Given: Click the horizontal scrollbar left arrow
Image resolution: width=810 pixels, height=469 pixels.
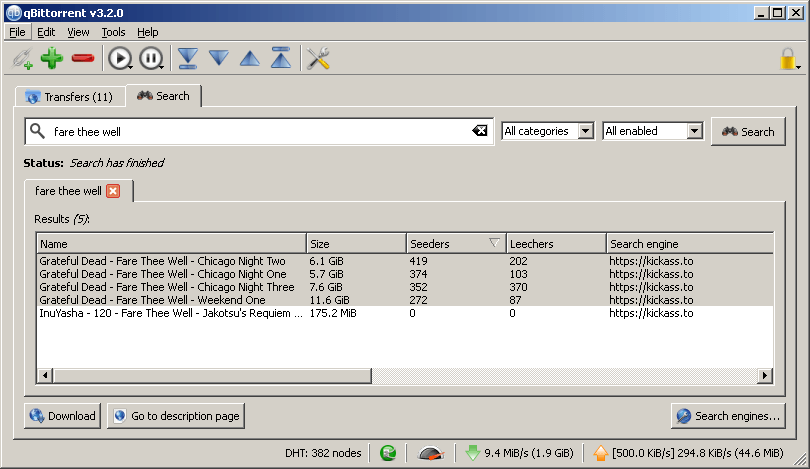Looking at the screenshot, I should click(x=45, y=376).
